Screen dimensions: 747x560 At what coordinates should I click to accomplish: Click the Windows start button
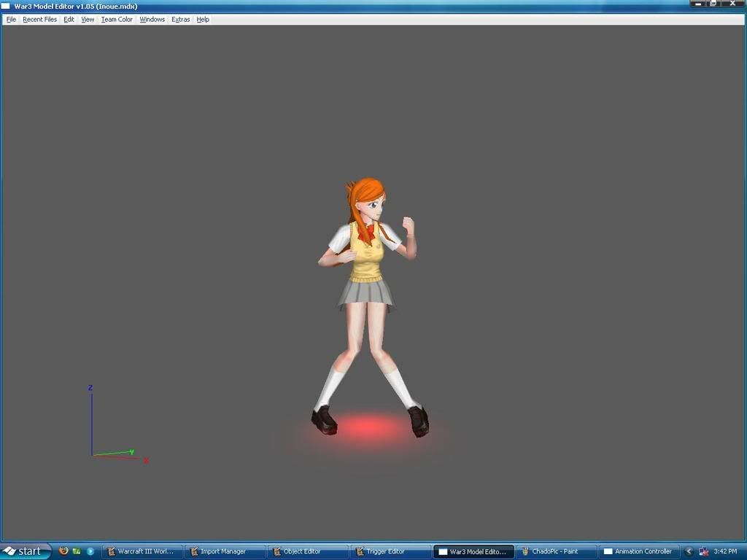coord(26,551)
